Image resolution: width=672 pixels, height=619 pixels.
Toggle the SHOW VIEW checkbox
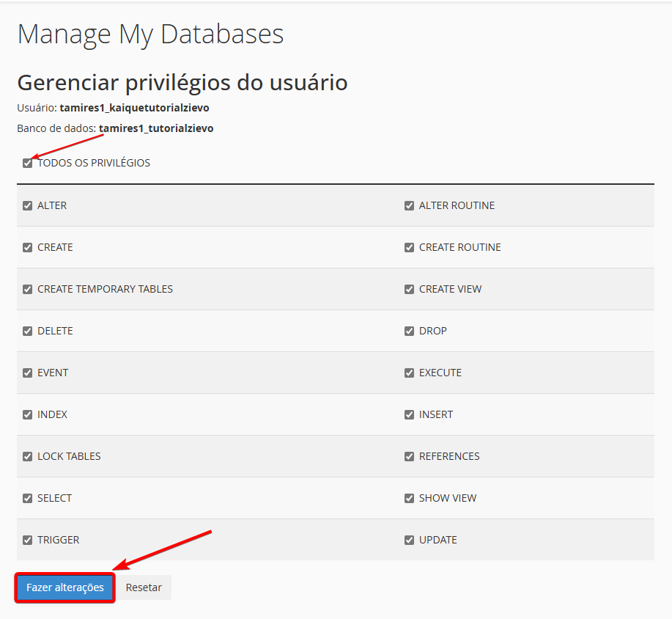point(410,499)
